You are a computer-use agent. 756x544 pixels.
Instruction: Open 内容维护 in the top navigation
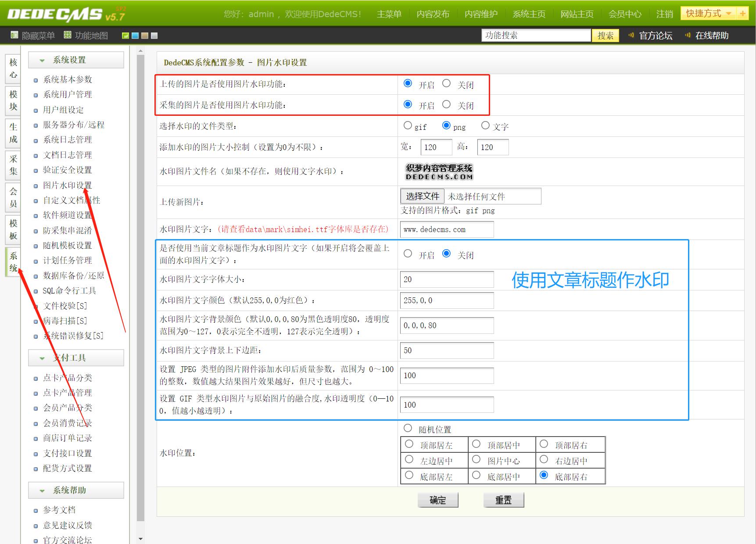tap(481, 14)
